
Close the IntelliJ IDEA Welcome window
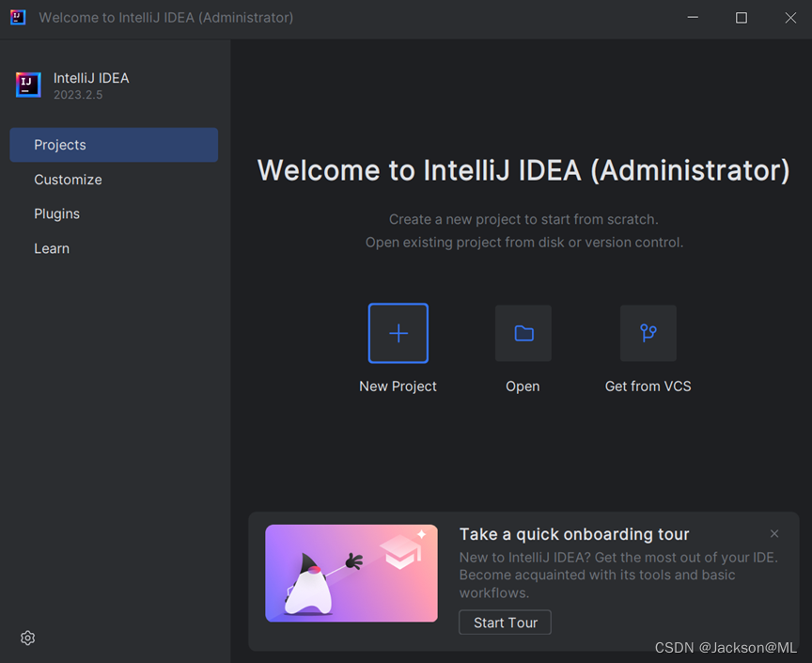coord(789,18)
